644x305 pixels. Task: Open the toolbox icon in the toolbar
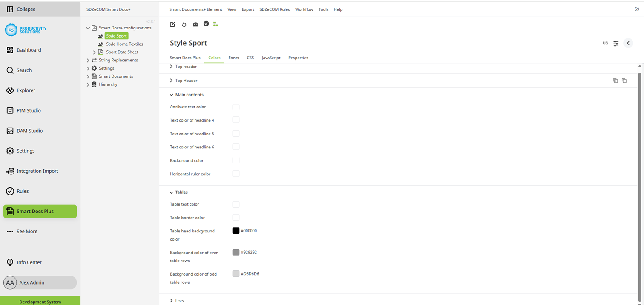pos(195,24)
